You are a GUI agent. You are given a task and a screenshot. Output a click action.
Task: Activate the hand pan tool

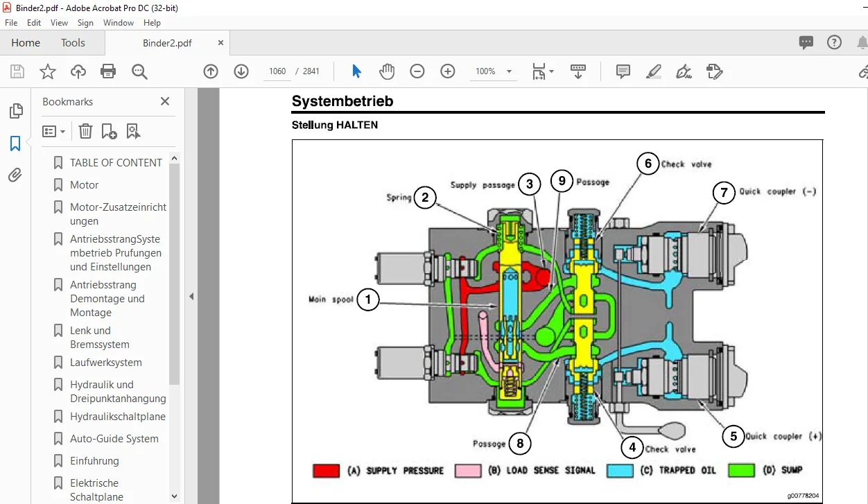point(386,71)
